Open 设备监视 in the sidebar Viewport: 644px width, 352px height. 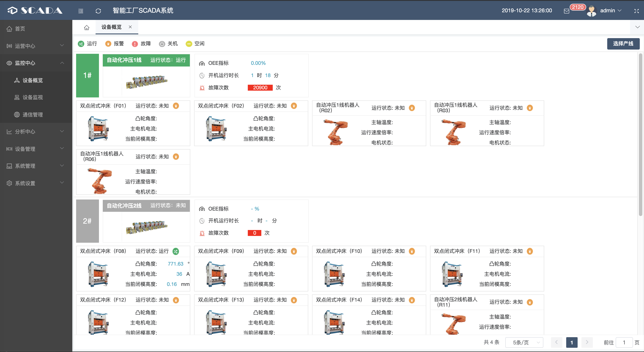(33, 97)
